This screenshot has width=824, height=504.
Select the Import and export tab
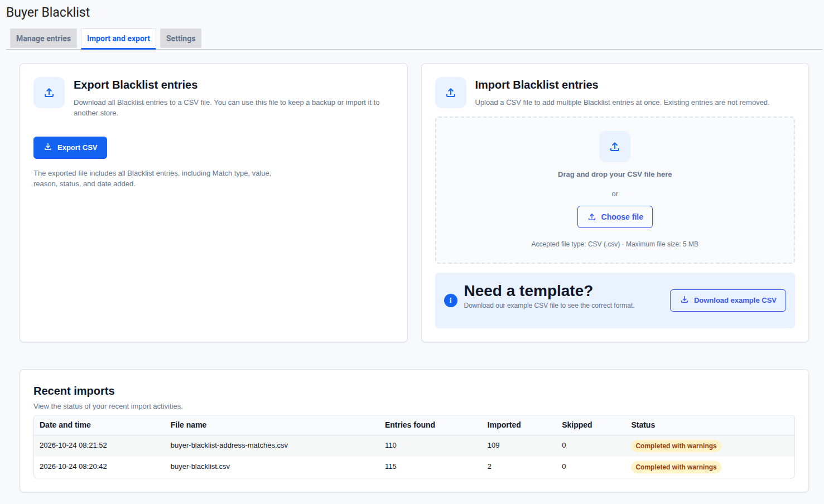pyautogui.click(x=118, y=38)
